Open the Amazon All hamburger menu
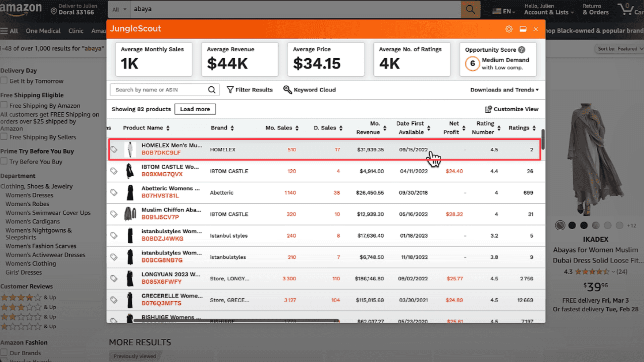The height and width of the screenshot is (362, 644). click(x=9, y=31)
